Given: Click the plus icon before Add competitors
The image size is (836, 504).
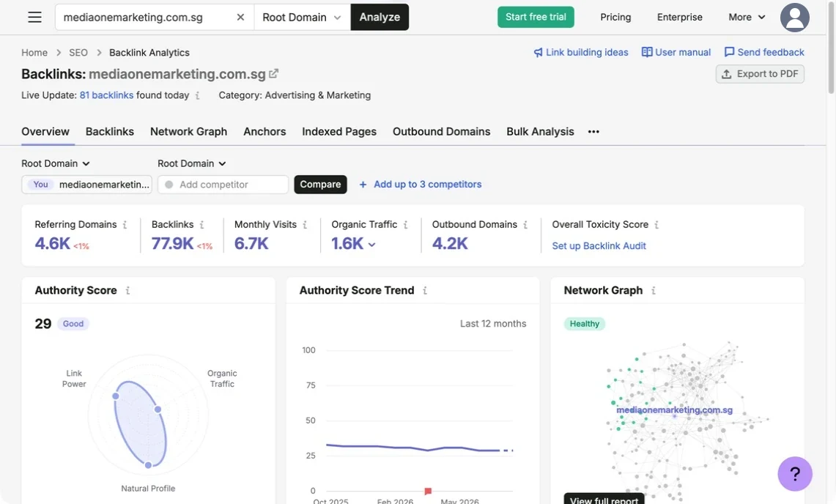Looking at the screenshot, I should point(363,185).
